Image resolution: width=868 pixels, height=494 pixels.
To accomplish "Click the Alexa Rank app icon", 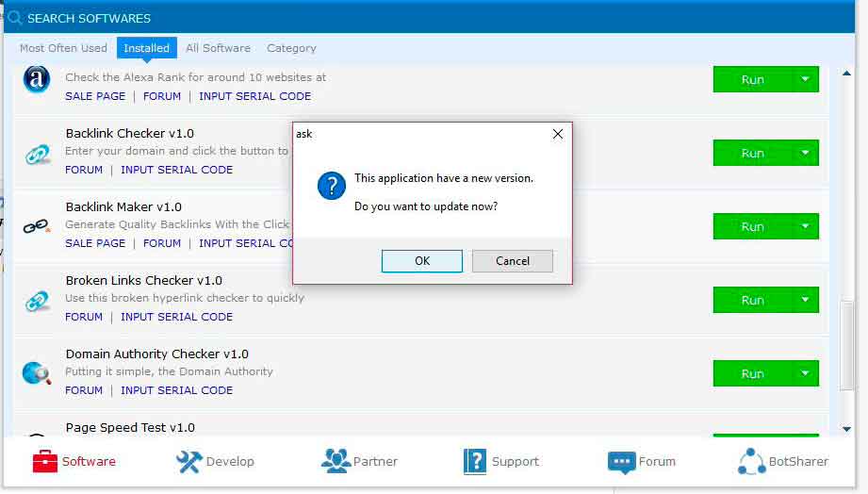I will click(x=37, y=80).
